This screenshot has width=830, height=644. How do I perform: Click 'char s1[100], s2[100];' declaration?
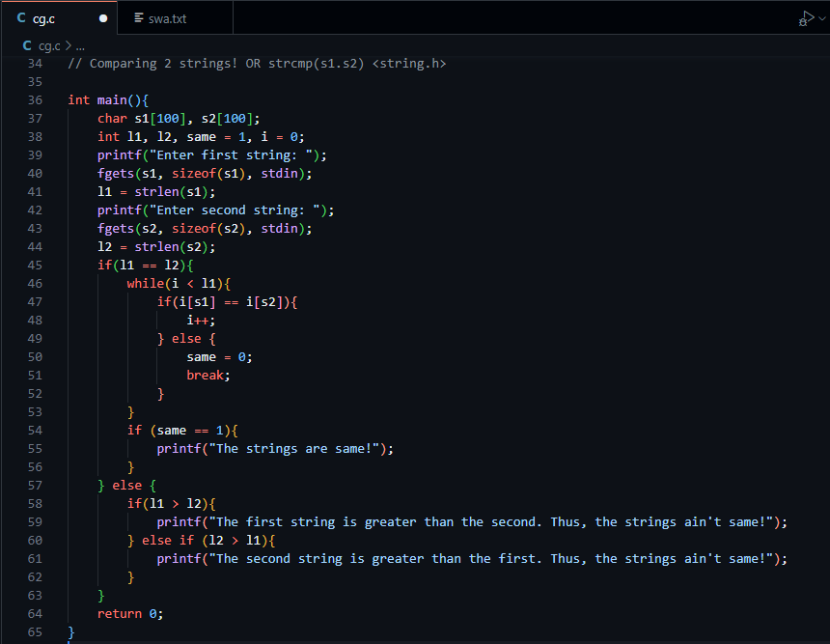click(179, 119)
